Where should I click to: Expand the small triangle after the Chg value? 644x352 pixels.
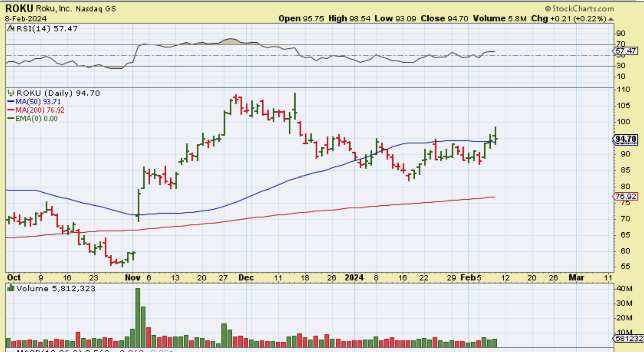[611, 19]
